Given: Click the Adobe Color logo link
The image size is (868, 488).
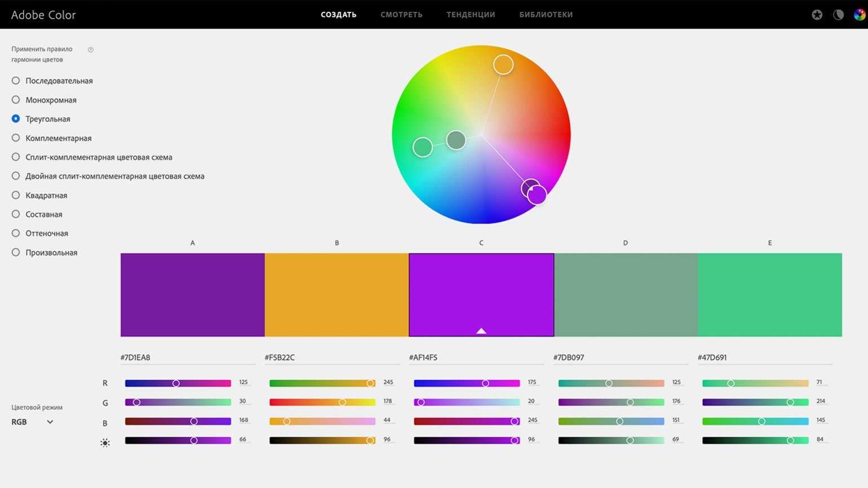Looking at the screenshot, I should point(43,15).
